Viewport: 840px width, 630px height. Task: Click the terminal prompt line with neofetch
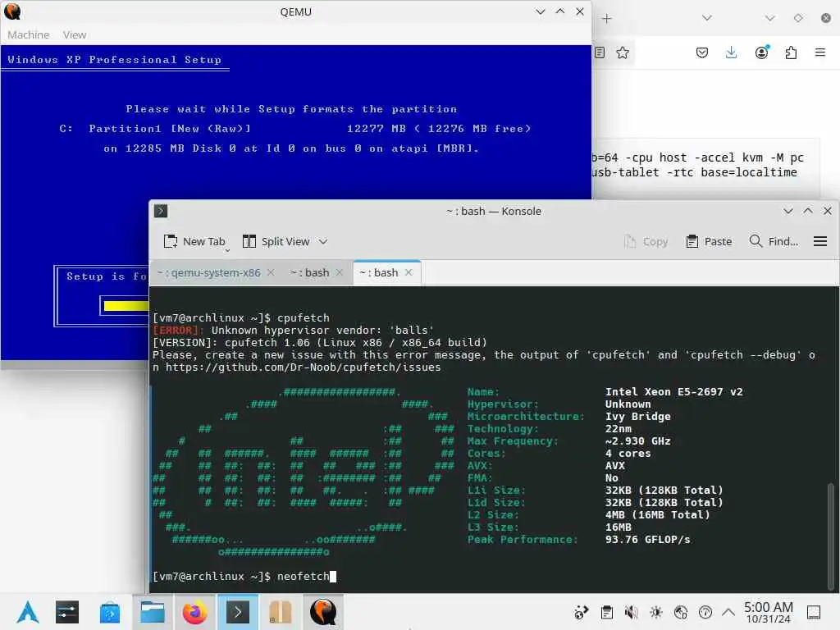click(x=244, y=577)
